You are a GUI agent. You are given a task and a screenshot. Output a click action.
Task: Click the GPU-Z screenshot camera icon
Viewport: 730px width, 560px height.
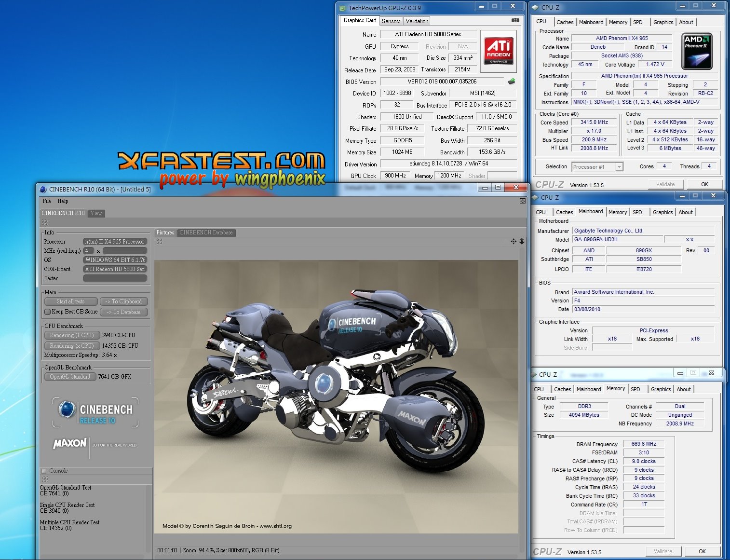[x=515, y=20]
